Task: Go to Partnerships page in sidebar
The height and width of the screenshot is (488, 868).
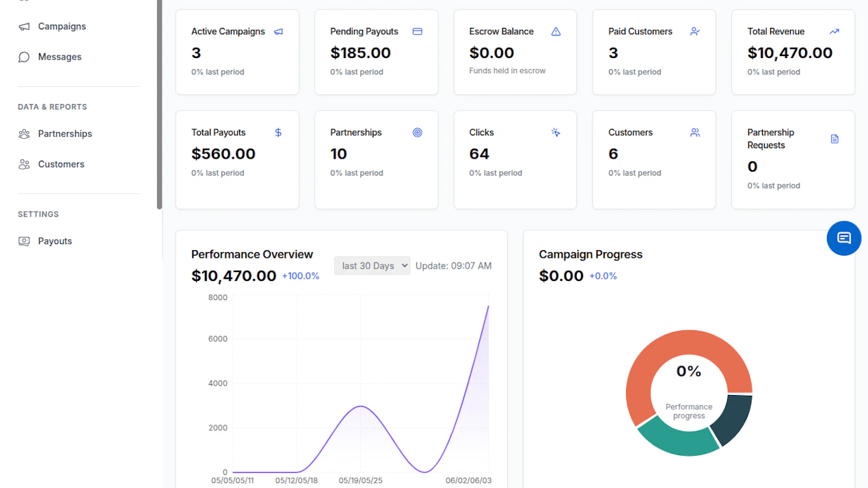Action: (65, 133)
